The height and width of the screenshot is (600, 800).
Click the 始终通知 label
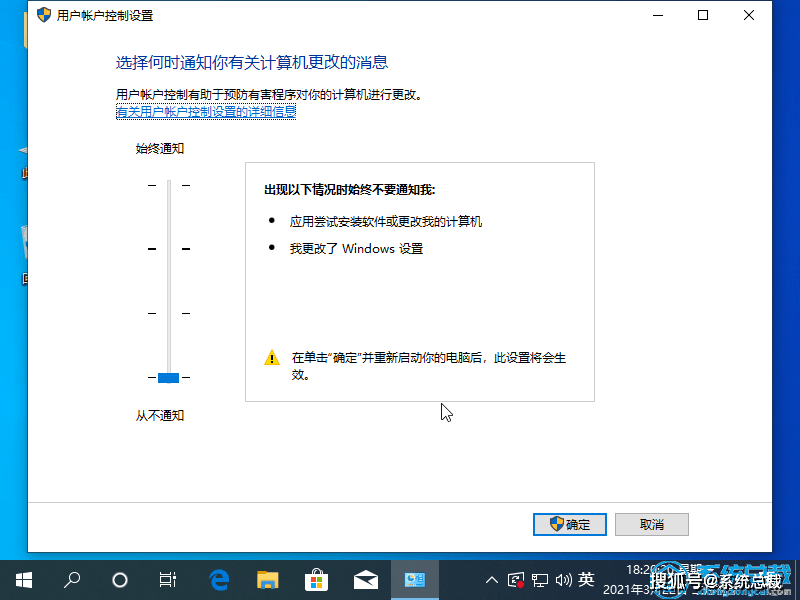tap(160, 148)
